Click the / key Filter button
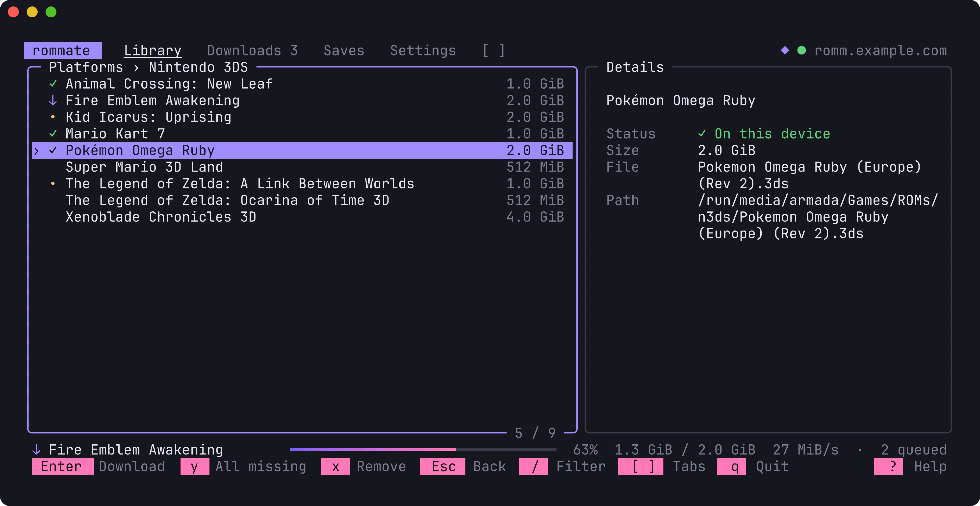Viewport: 980px width, 506px height. [x=562, y=466]
